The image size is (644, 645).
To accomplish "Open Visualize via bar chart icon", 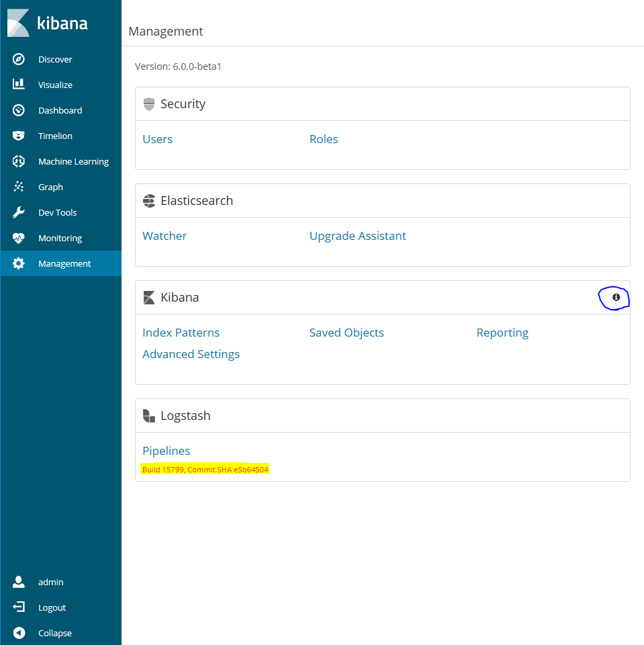I will coord(19,85).
